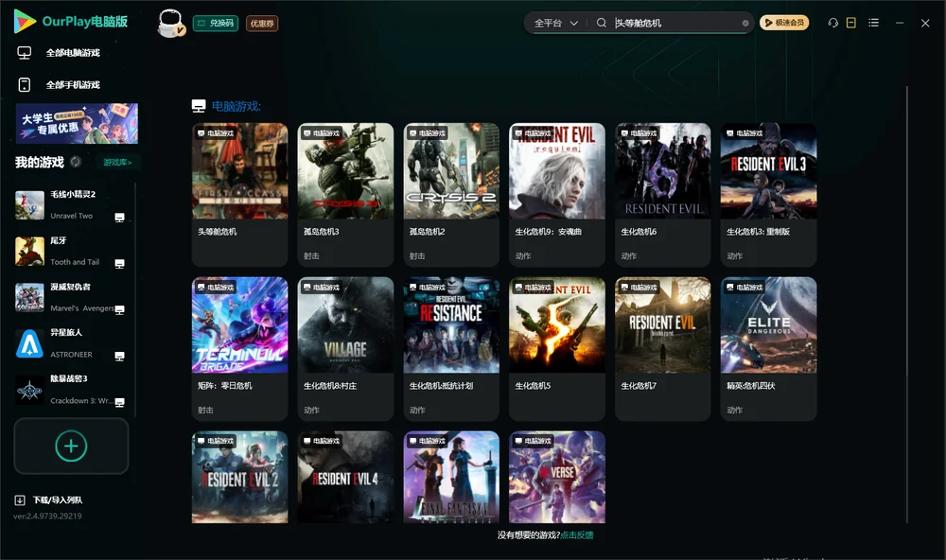Screen dimensions: 946x560
Task: Open the 异星旅人 ASTRONEER game icon
Action: (x=29, y=344)
